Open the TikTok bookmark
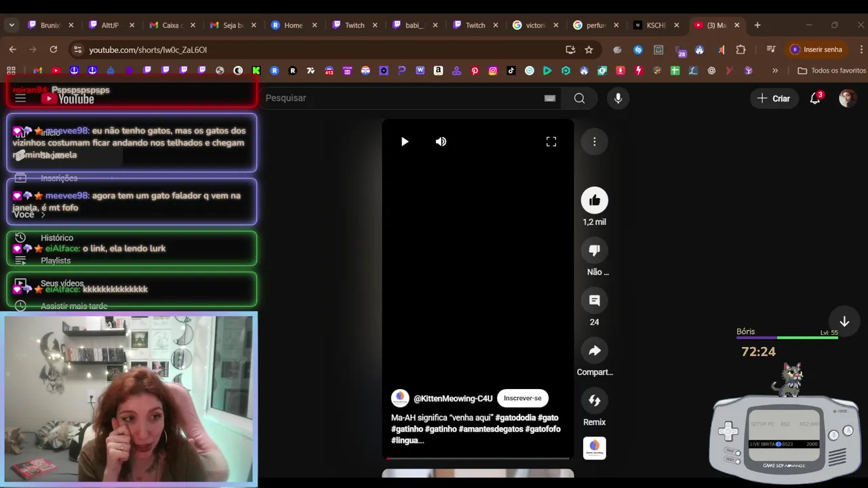This screenshot has width=868, height=488. 511,70
